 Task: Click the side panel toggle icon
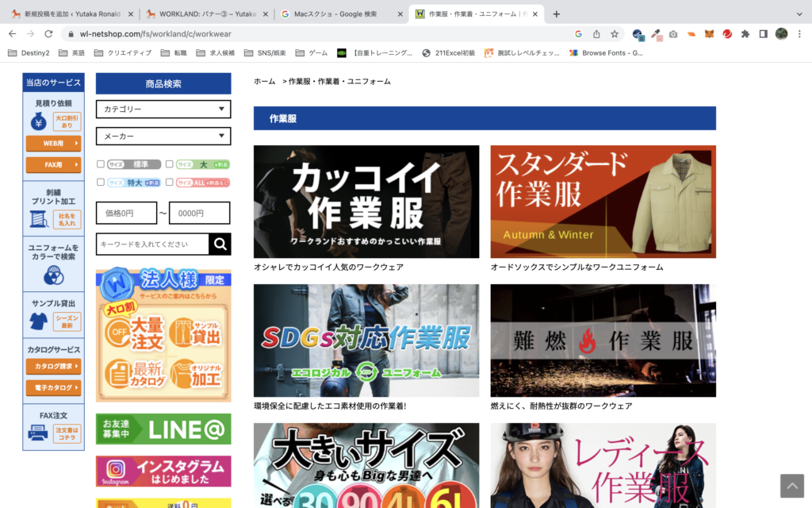(764, 33)
